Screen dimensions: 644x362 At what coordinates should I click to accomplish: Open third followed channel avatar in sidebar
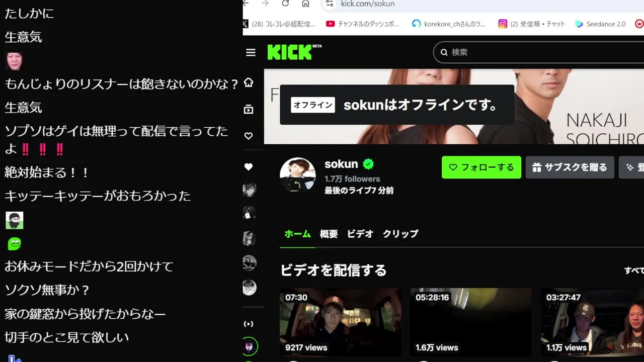(250, 238)
